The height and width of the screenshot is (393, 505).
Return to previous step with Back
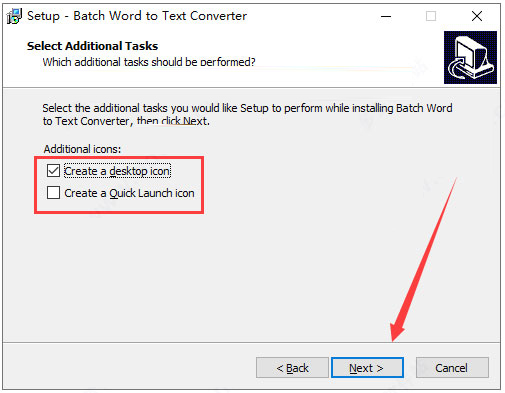tap(292, 368)
